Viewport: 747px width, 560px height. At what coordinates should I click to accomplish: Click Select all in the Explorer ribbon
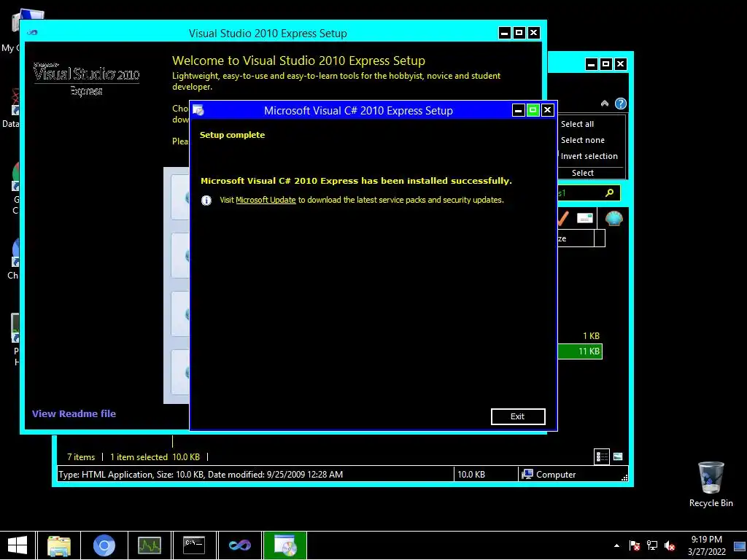point(577,124)
